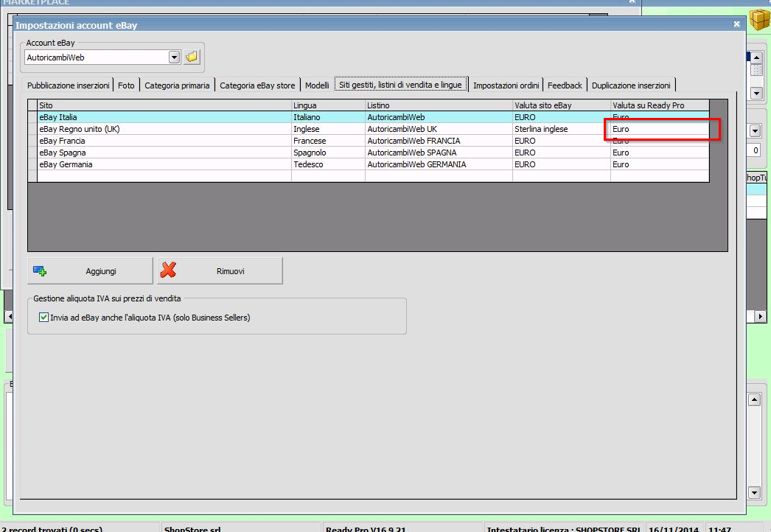Click right scroll arrow of background horizontal scrollbar
The width and height of the screenshot is (771, 532).
(x=760, y=317)
